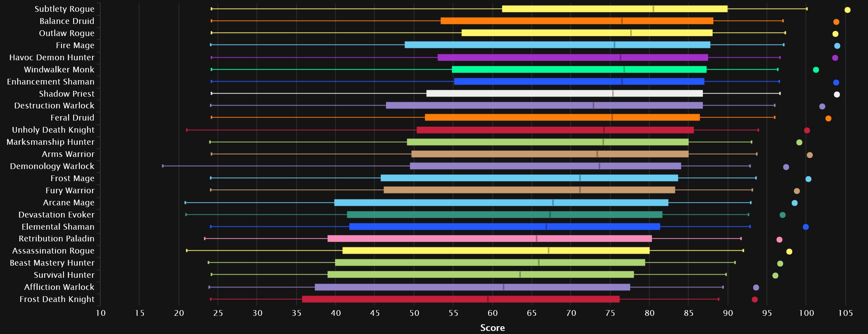Screen dimensions: 868x334
Task: Select the Frost Death Knight box bar
Action: coord(460,299)
